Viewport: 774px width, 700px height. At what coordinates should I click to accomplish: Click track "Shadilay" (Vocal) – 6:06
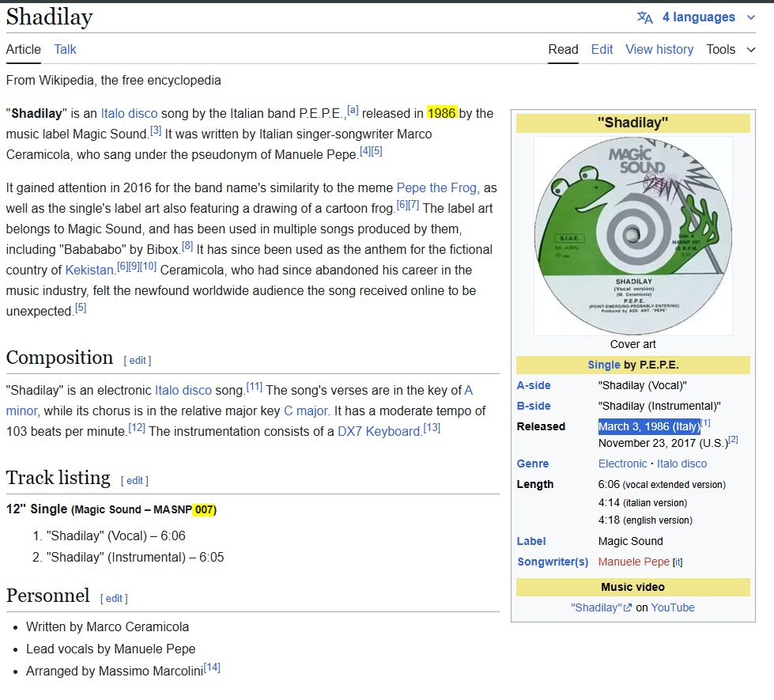[116, 536]
